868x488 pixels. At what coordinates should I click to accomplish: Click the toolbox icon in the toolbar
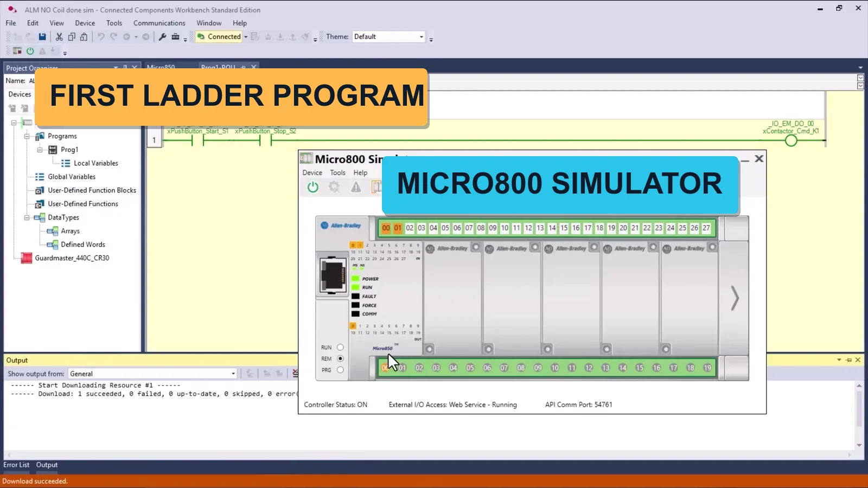[175, 37]
